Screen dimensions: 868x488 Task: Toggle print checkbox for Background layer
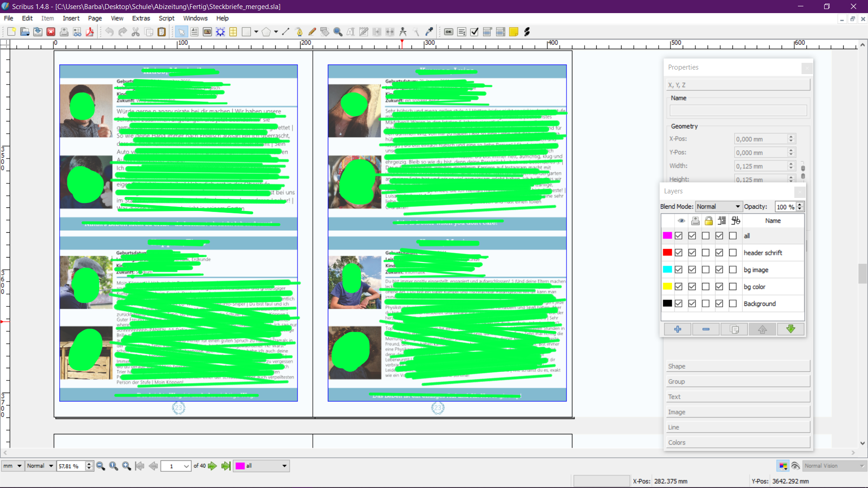[692, 304]
